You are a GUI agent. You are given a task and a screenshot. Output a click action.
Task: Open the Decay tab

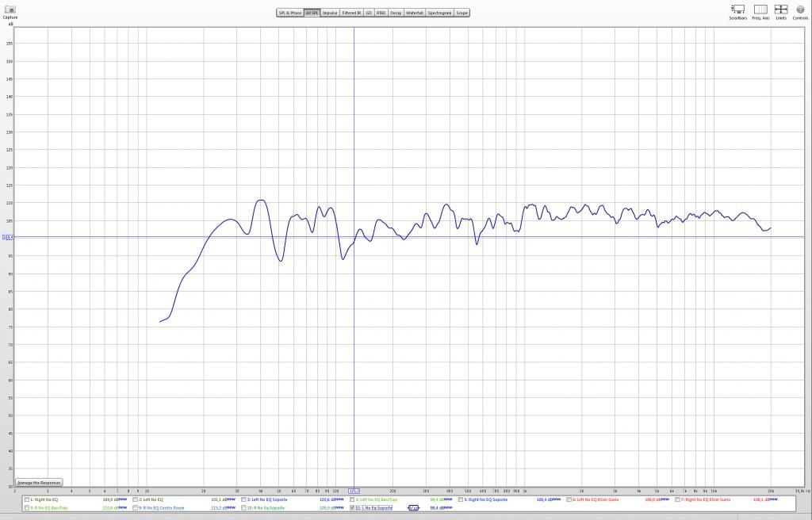tap(396, 13)
